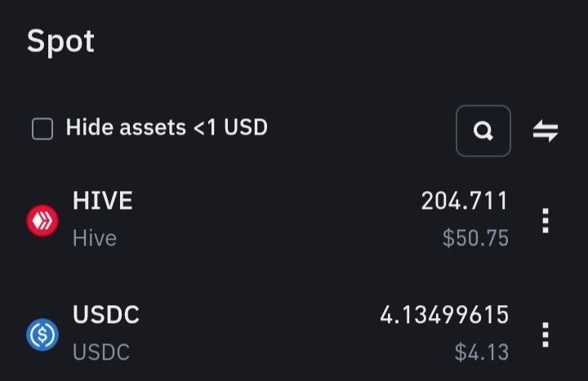The width and height of the screenshot is (588, 381).
Task: Click the "USD" word in the hide-assets label
Action: pyautogui.click(x=246, y=127)
